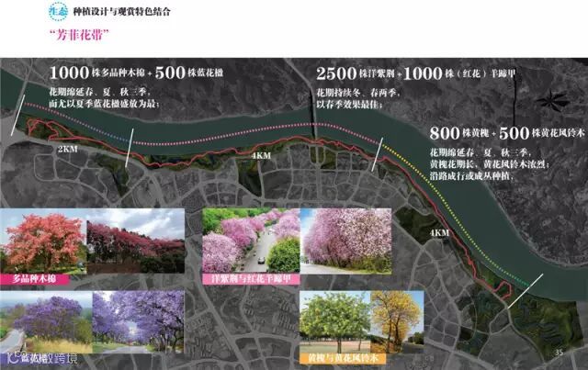The height and width of the screenshot is (370, 588).
Task: Open the pink blossom tree close-up photo
Action: pos(345,241)
